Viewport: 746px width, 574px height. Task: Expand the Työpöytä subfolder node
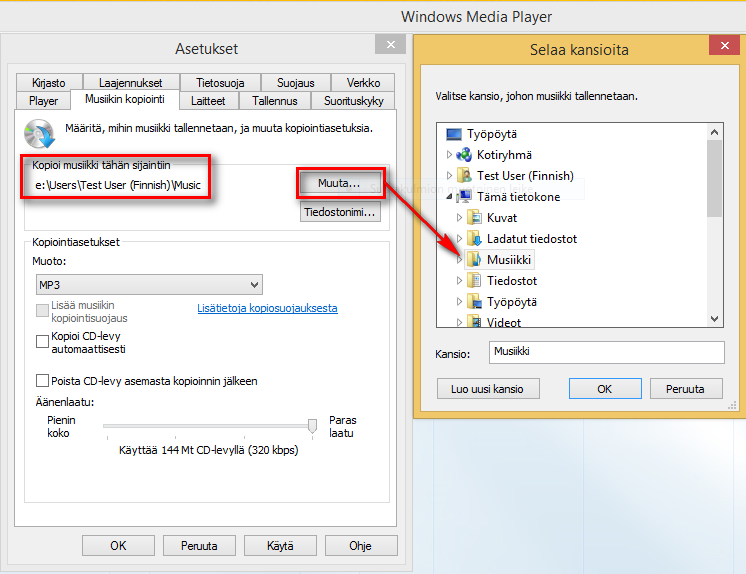click(459, 301)
